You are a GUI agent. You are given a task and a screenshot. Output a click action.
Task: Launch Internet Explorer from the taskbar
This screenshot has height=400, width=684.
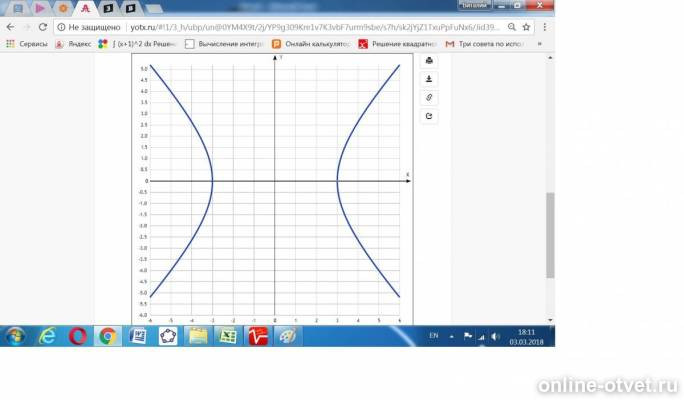46,336
